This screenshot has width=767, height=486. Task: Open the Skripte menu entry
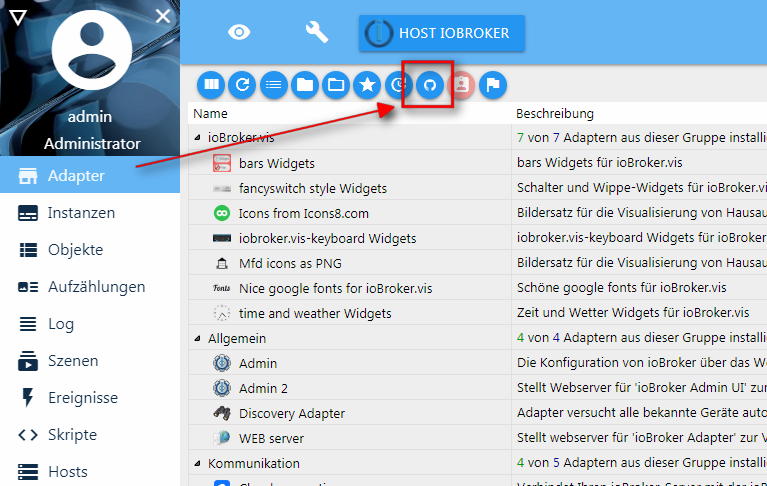tap(90, 435)
